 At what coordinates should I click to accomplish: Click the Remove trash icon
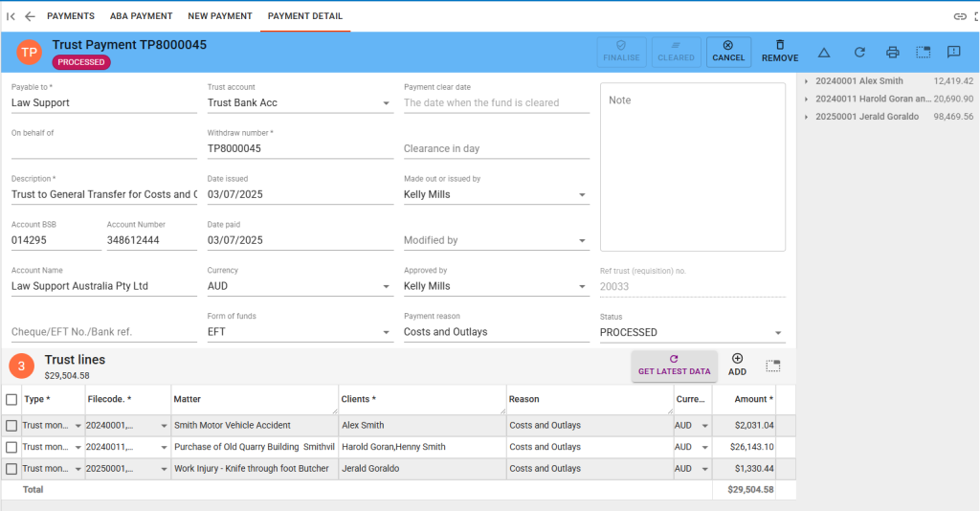[780, 52]
